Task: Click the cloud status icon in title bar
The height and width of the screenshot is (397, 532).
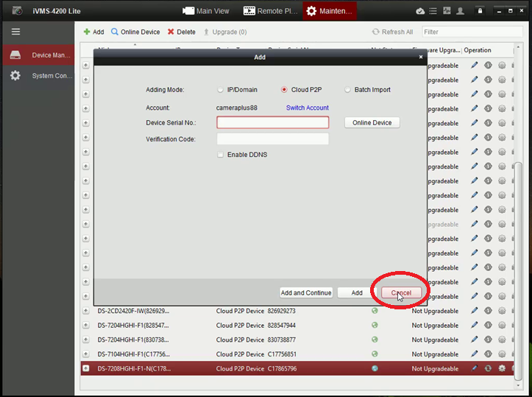Action: 420,11
